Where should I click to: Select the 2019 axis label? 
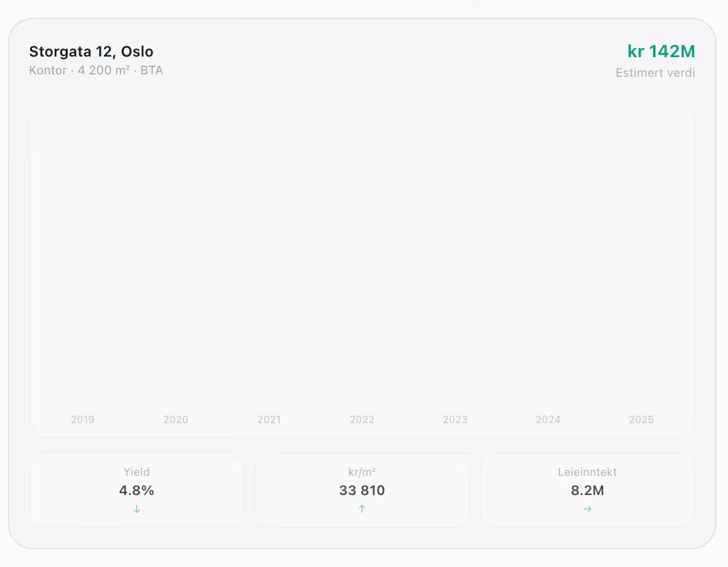(x=82, y=420)
